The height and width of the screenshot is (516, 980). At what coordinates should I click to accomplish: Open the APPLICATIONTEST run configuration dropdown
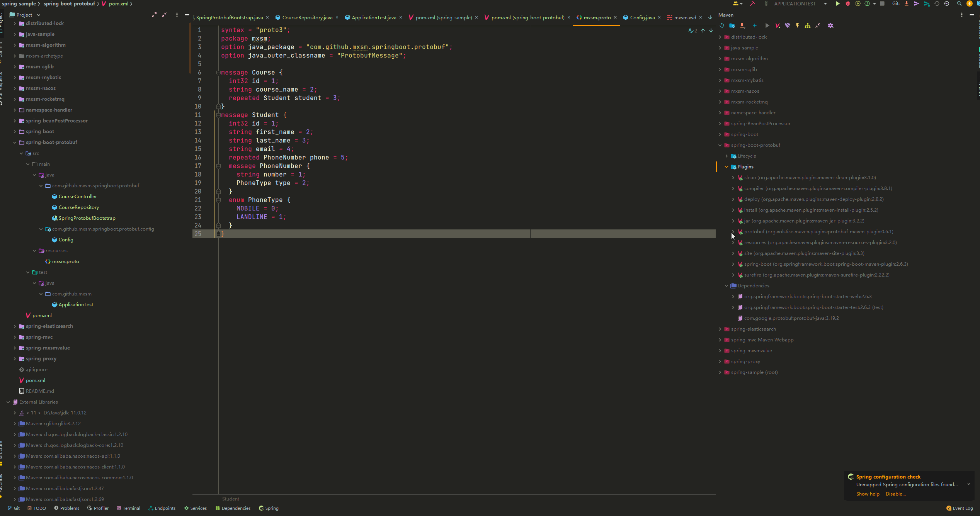(x=825, y=3)
